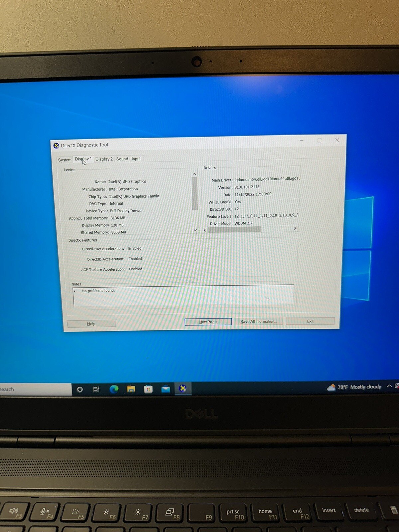Switch to the Sound tab
Viewport: 399px width, 532px height.
coord(122,159)
